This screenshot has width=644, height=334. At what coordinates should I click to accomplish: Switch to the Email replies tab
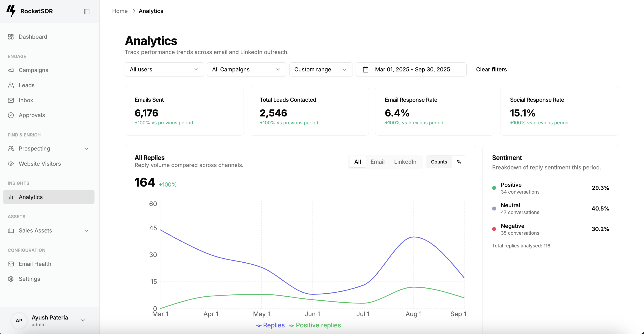pyautogui.click(x=377, y=162)
